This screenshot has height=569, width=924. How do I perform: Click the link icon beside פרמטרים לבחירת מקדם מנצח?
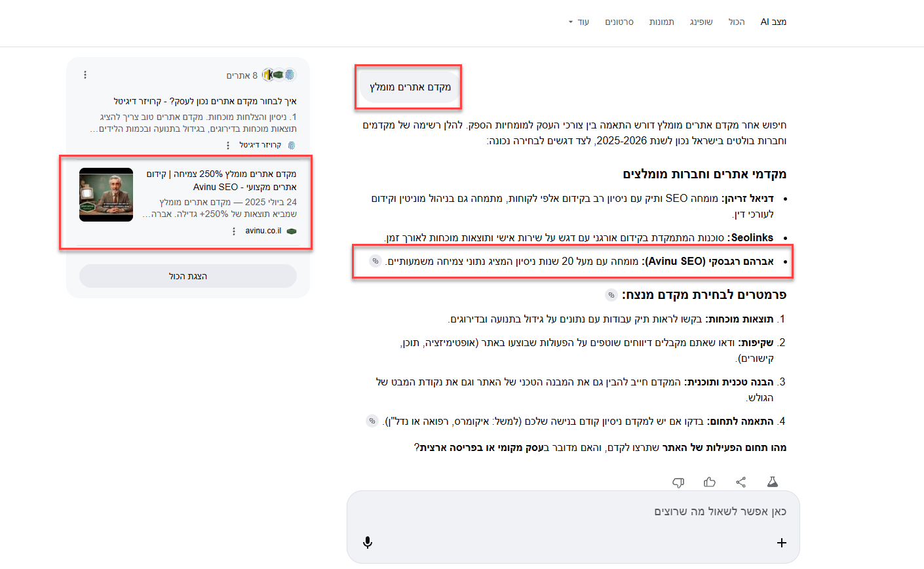pos(611,295)
